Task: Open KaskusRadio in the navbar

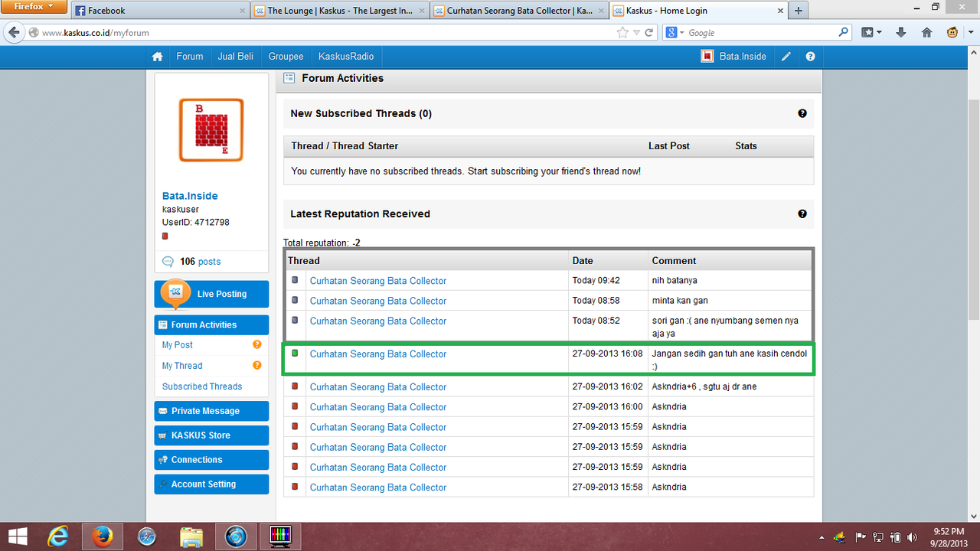Action: (x=346, y=57)
